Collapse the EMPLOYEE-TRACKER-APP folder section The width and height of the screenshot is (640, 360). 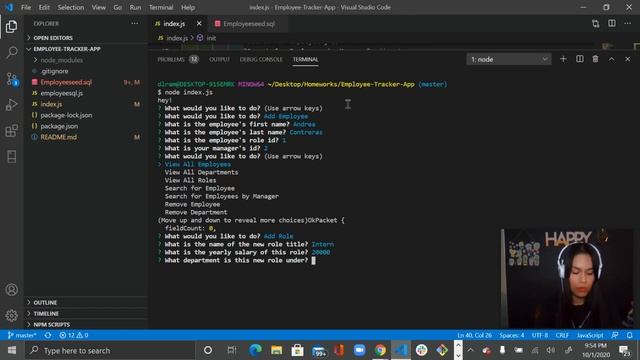(x=86, y=49)
